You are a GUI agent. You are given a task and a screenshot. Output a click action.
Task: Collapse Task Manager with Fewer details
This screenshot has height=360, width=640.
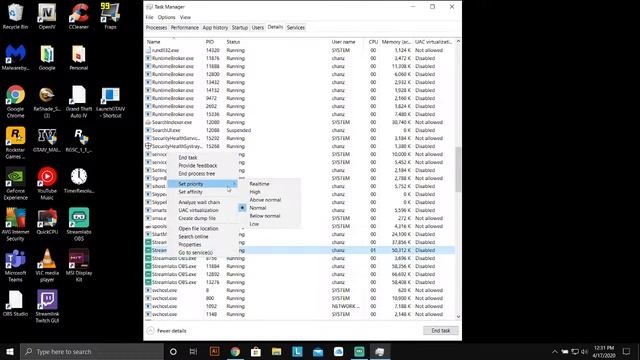167,331
